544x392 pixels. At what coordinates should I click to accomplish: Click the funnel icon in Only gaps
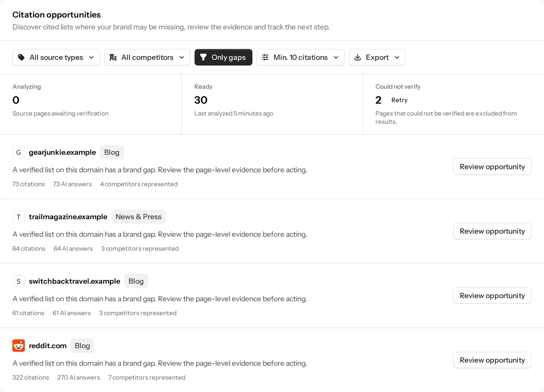coord(203,57)
